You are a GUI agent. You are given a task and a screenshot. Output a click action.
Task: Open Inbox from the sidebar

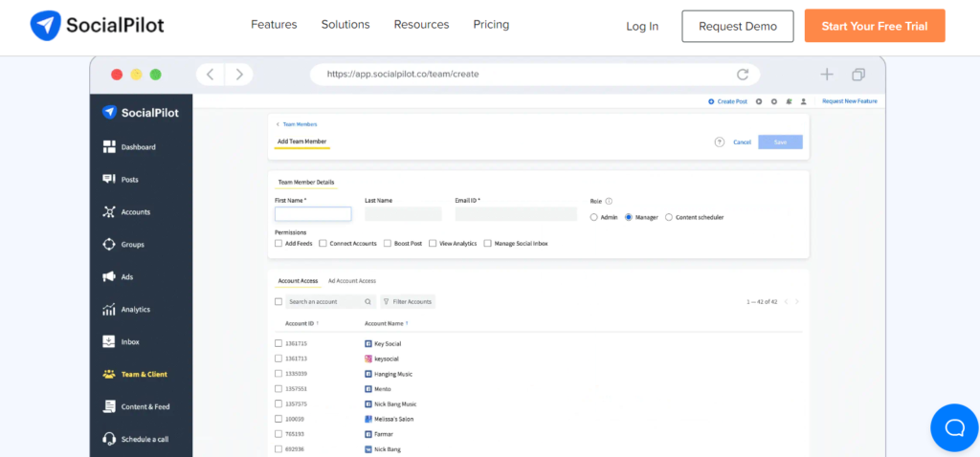coord(121,342)
